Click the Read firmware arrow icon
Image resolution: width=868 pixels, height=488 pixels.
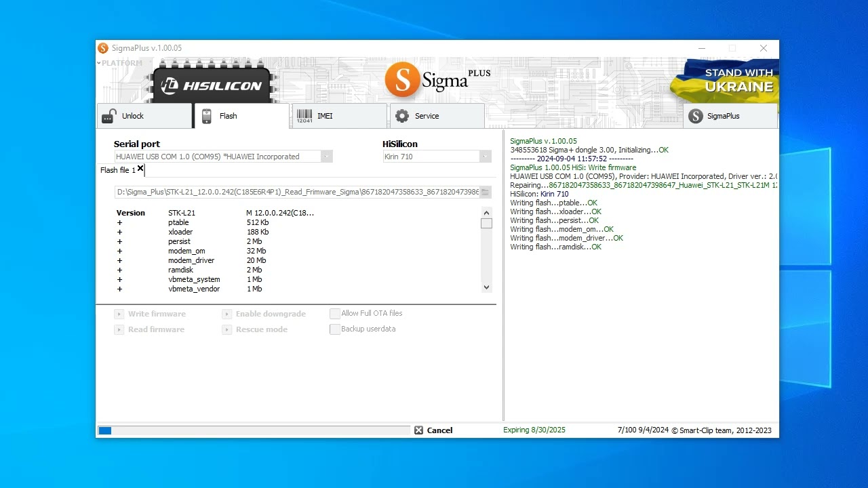point(119,329)
